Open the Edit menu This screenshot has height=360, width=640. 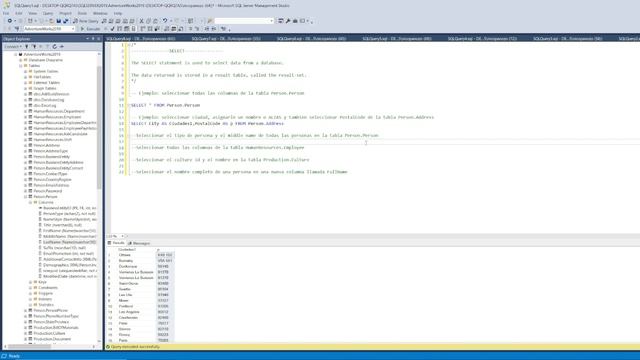[19, 13]
